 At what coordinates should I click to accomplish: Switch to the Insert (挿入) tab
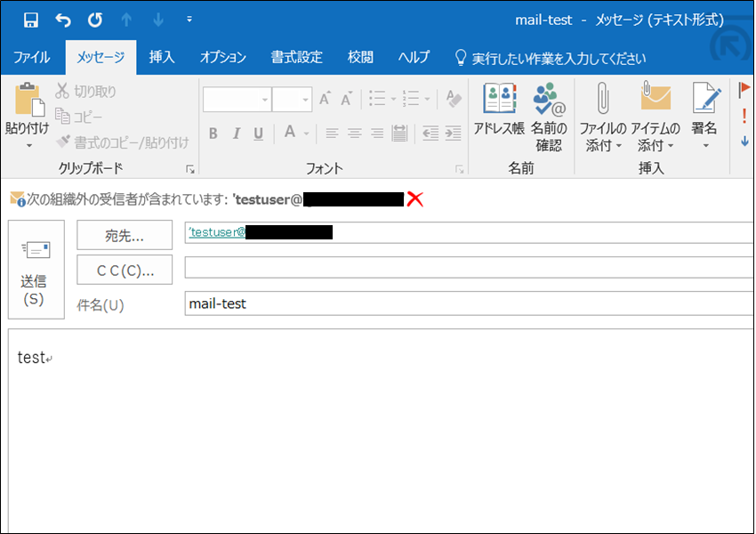point(162,58)
